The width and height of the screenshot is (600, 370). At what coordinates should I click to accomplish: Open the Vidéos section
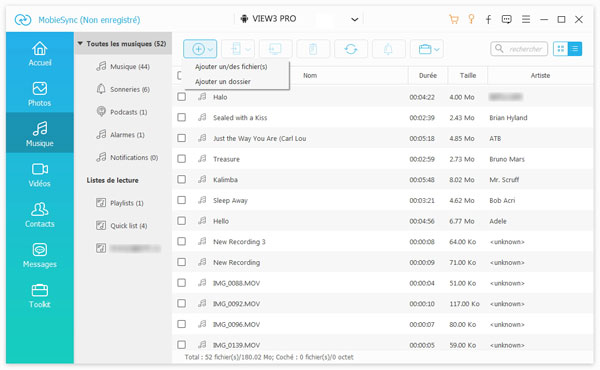pos(40,174)
